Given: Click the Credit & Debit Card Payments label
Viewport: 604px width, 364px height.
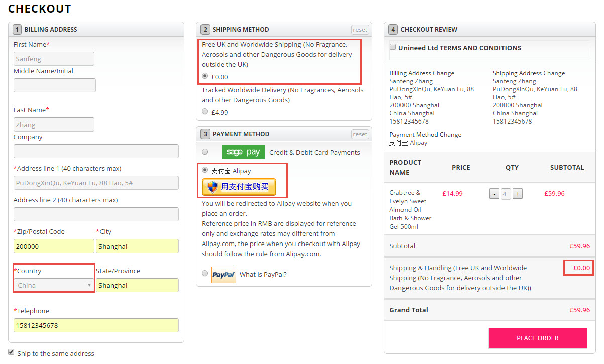Looking at the screenshot, I should point(315,152).
